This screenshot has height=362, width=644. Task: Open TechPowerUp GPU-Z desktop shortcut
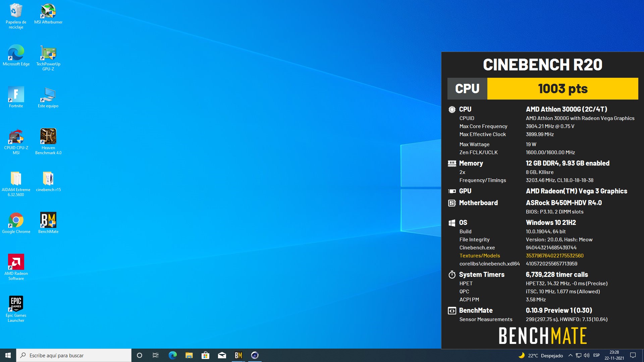click(x=48, y=58)
